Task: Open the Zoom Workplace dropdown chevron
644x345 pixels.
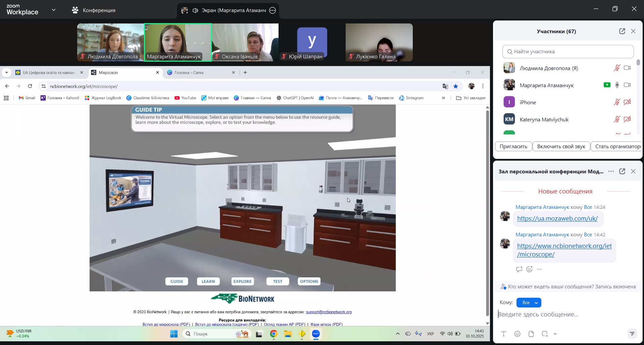Action: (54, 10)
